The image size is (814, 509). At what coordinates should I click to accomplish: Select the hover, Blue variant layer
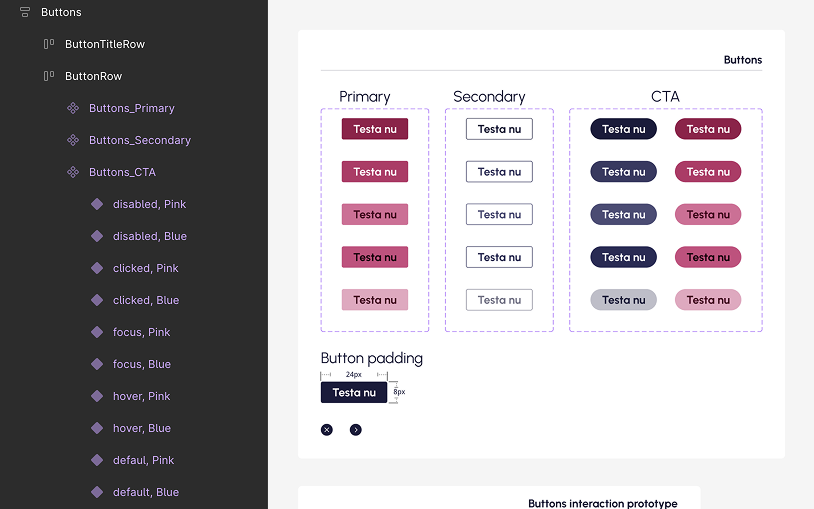tap(141, 428)
